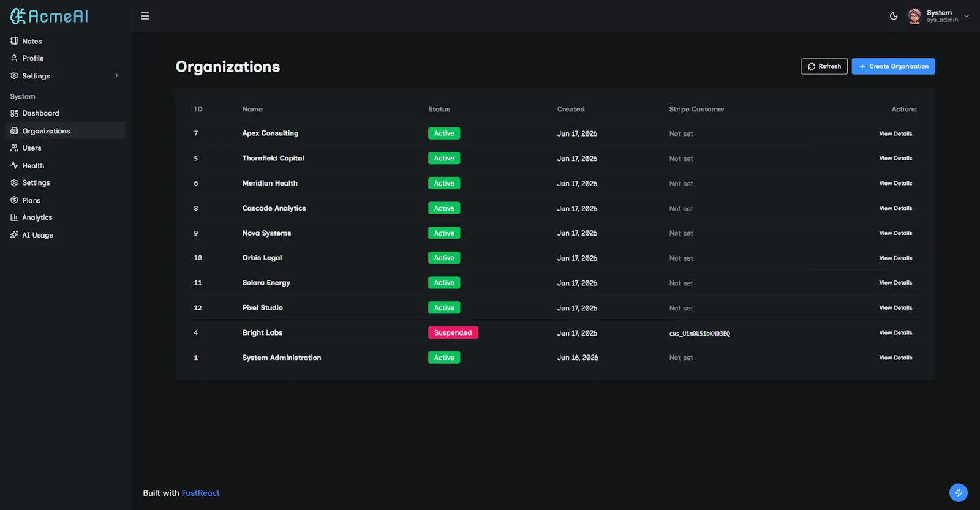Viewport: 980px width, 510px height.
Task: View Details for Bright Labs
Action: (895, 332)
